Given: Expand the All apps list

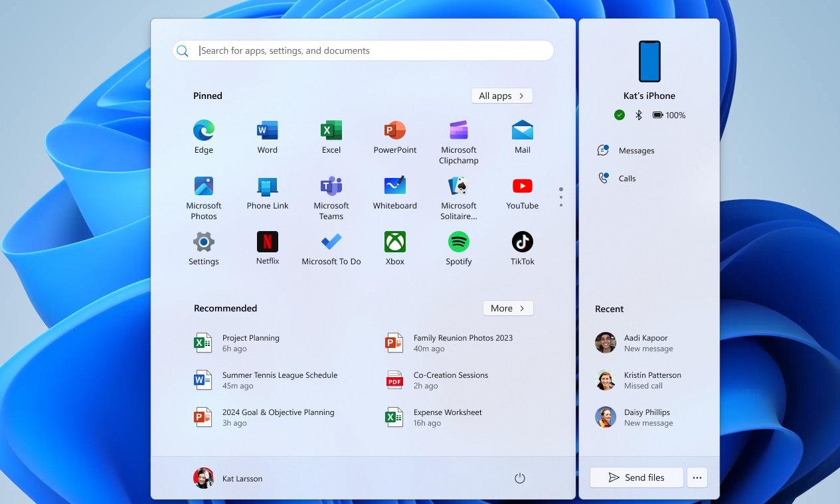Looking at the screenshot, I should [x=501, y=96].
